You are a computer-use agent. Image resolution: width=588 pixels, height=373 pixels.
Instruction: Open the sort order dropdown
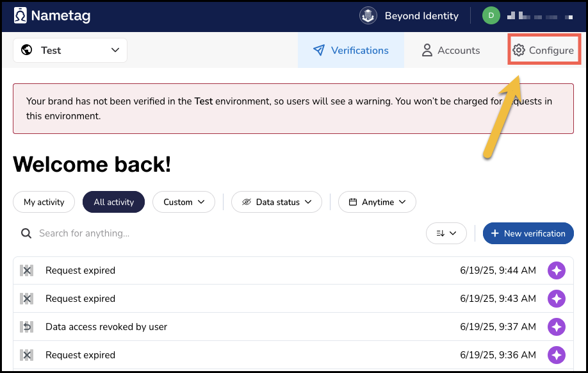point(446,233)
